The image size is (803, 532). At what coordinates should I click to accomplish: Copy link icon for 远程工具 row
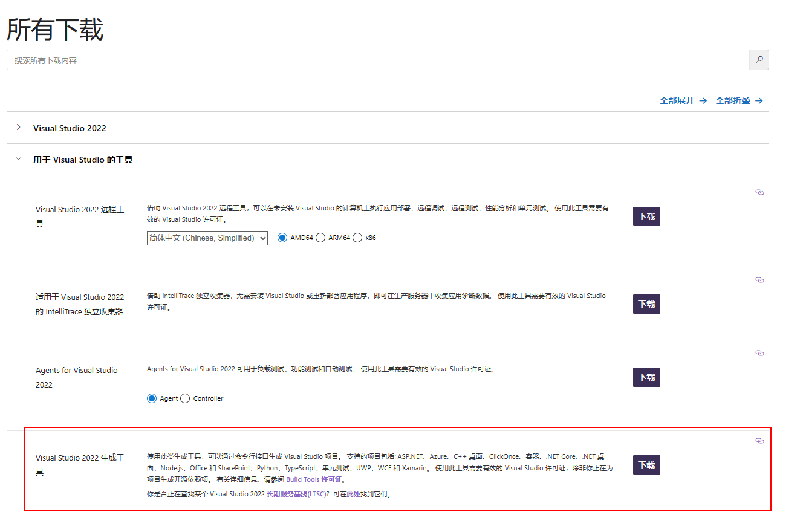(x=760, y=192)
